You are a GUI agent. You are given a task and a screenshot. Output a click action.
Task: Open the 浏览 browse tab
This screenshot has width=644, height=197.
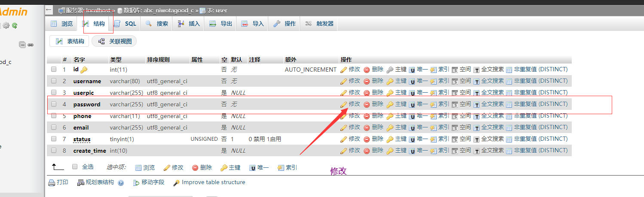click(61, 24)
